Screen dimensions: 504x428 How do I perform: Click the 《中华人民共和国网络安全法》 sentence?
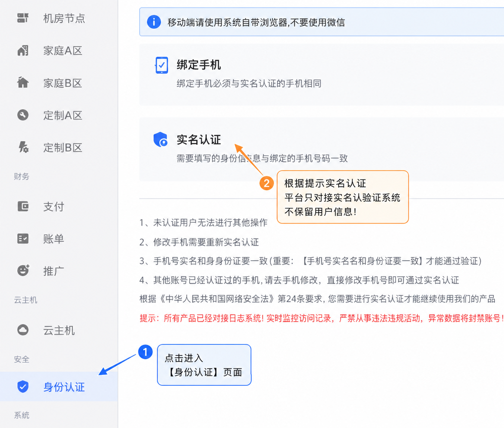(x=317, y=299)
